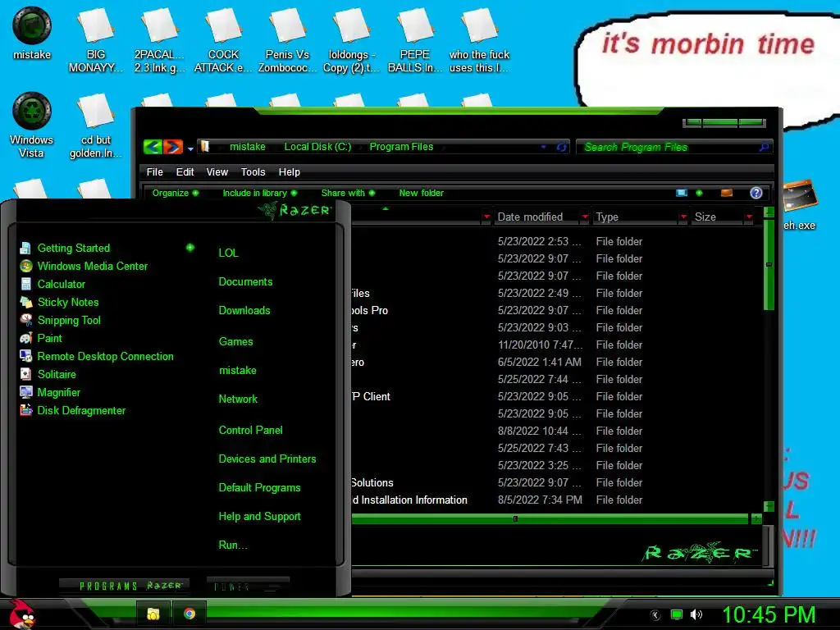Screen dimensions: 840x630
Task: Open the eh.exe desktop icon
Action: (800, 205)
